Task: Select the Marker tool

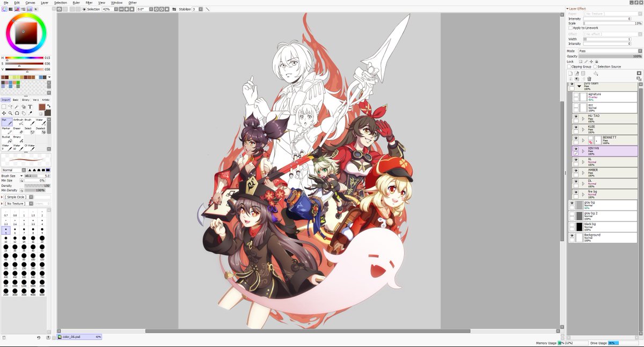Action: click(7, 131)
